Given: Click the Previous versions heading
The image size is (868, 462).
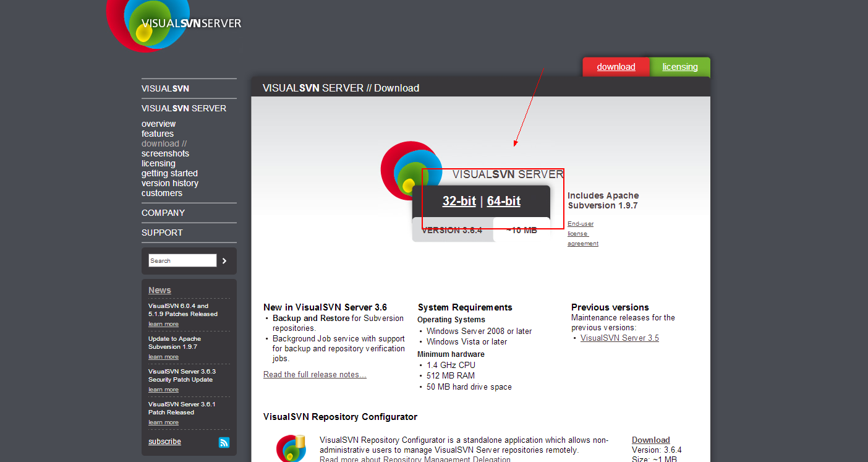Looking at the screenshot, I should pyautogui.click(x=610, y=307).
